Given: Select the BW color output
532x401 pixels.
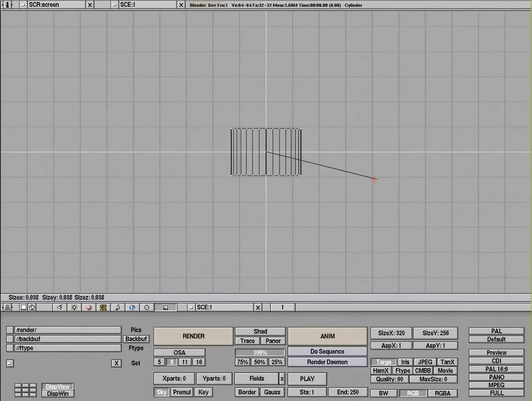Looking at the screenshot, I should [x=384, y=394].
